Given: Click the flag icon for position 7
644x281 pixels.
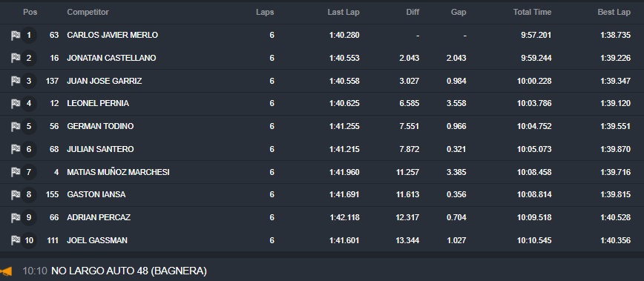Looking at the screenshot, I should pos(16,172).
